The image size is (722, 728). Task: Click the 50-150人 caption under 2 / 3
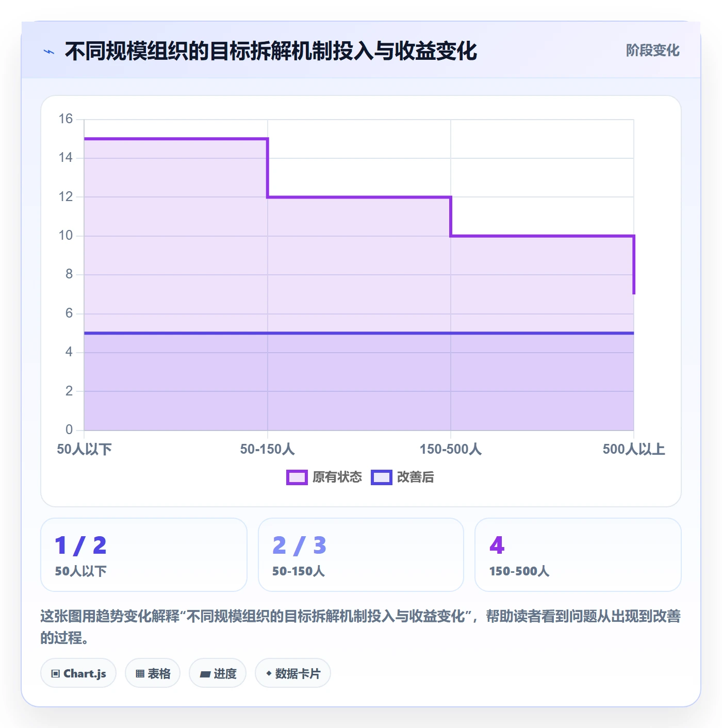click(299, 571)
